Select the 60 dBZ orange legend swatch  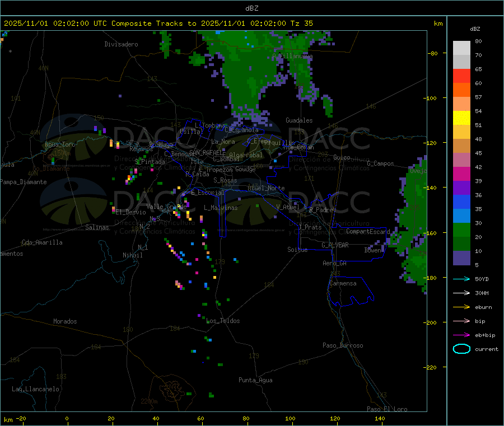(x=461, y=90)
